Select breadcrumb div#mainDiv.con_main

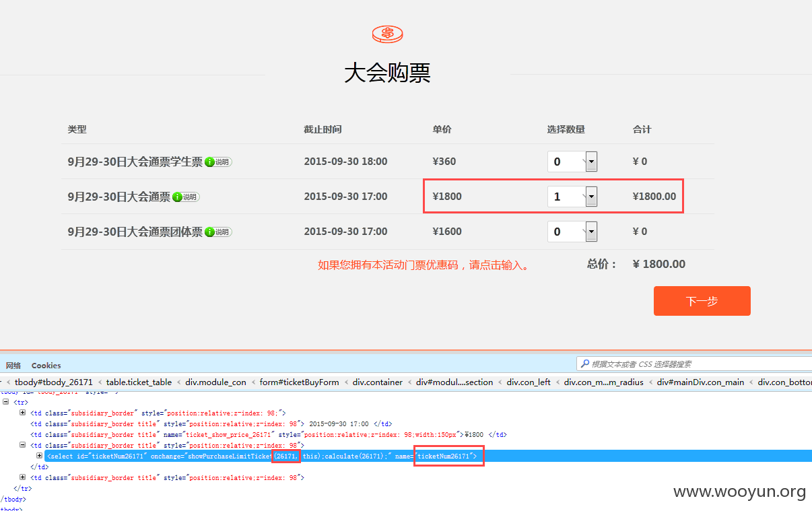pyautogui.click(x=701, y=382)
